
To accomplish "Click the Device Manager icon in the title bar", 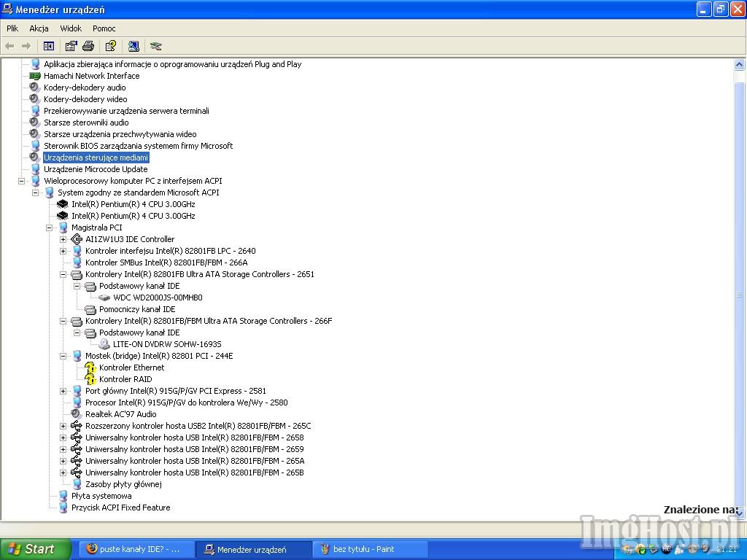I will coord(7,9).
